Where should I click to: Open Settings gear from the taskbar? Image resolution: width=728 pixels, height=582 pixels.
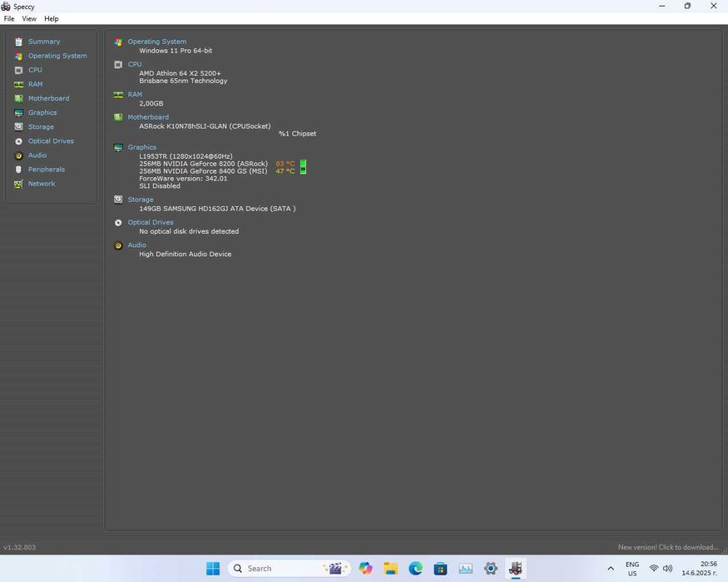[x=491, y=569]
